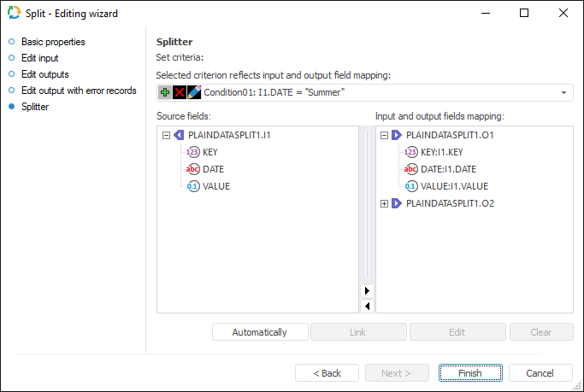Go back with the < Back button
The height and width of the screenshot is (392, 584).
point(327,373)
